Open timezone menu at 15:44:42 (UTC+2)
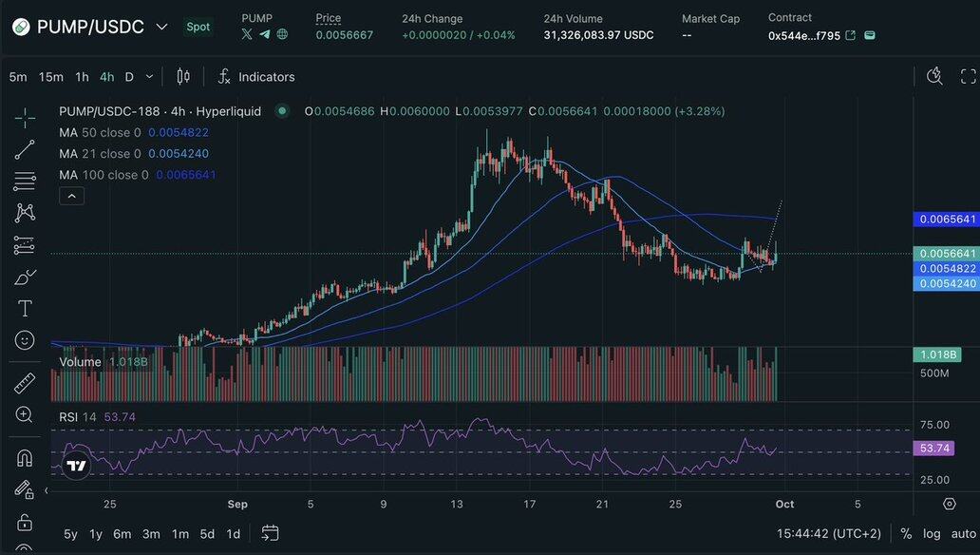 tap(829, 534)
